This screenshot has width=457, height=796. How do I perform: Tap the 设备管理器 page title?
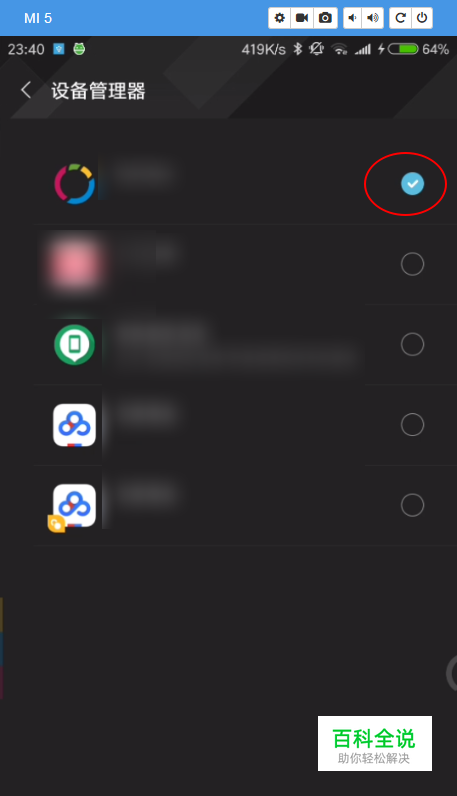[x=98, y=91]
